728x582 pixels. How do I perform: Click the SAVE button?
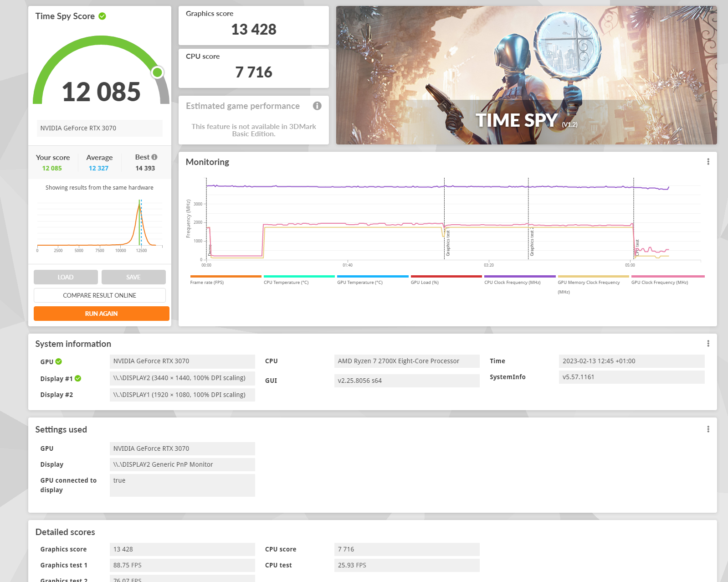point(133,277)
